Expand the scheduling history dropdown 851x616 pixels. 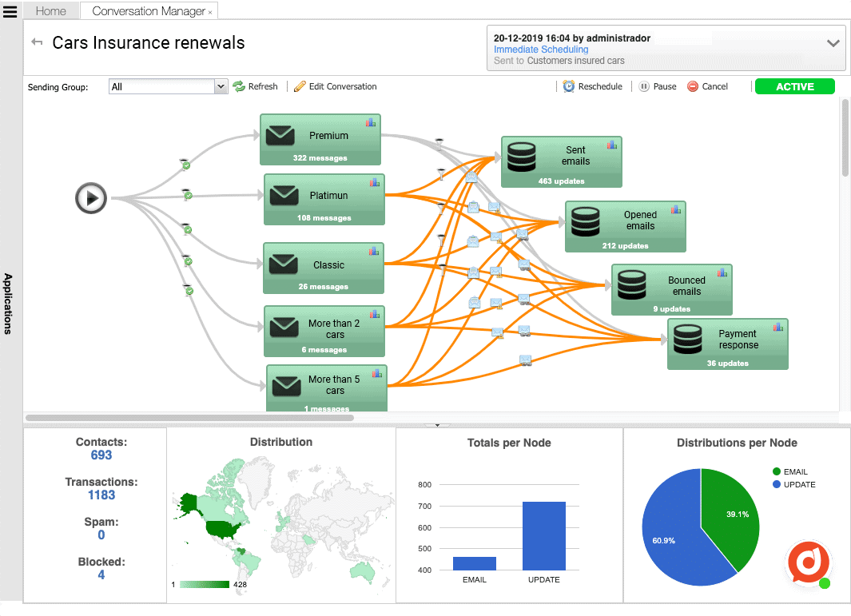click(x=833, y=45)
